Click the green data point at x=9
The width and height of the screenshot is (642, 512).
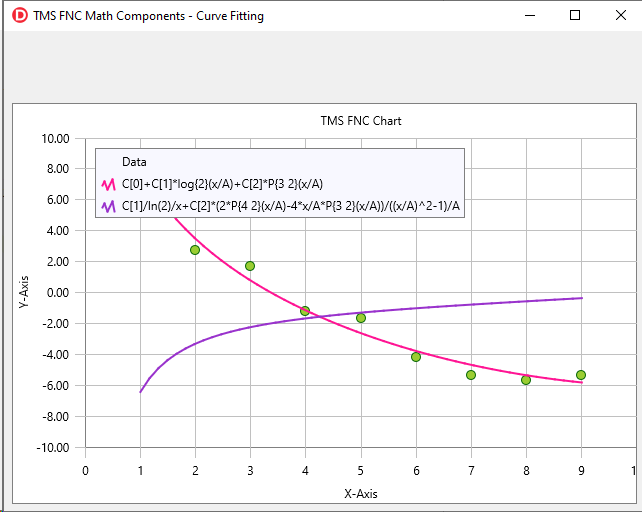[x=581, y=375]
